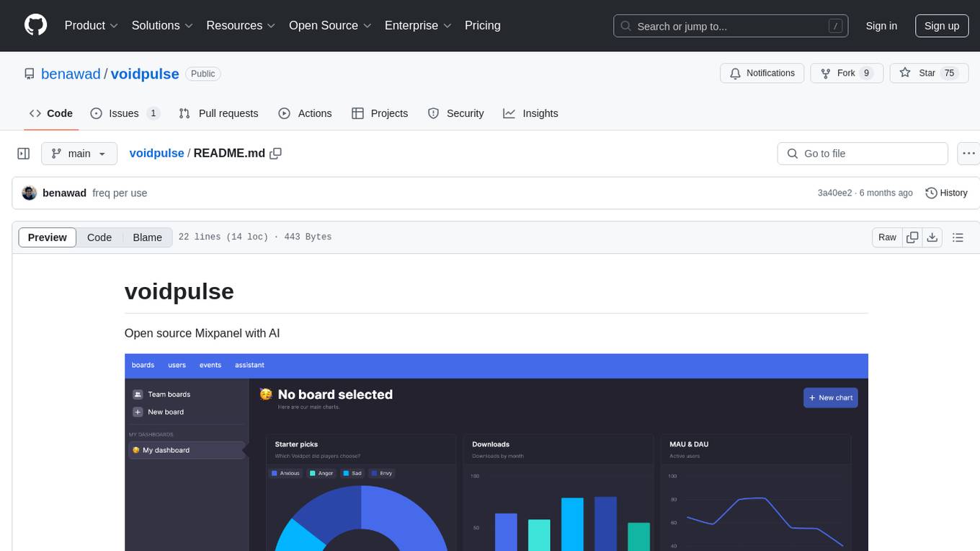Click the Sign in link

click(x=881, y=26)
